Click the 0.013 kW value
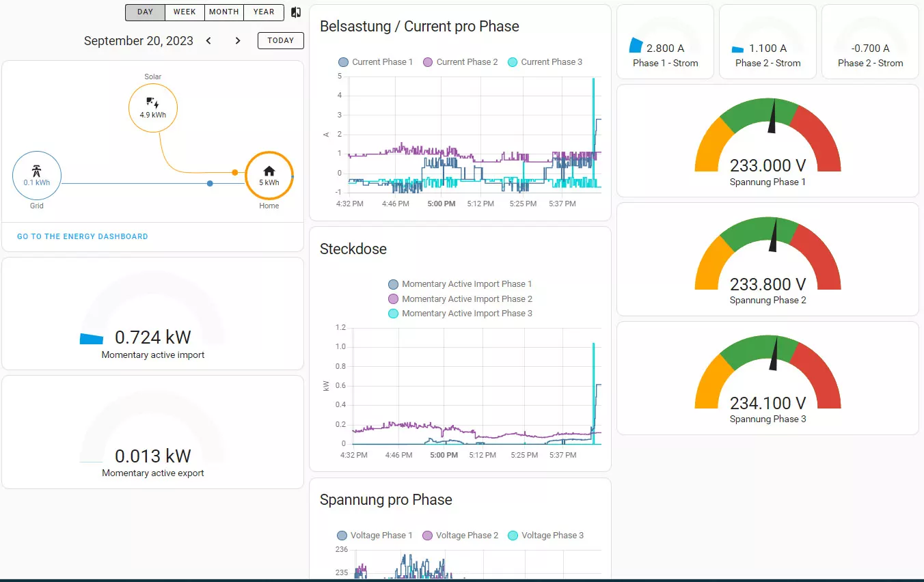Image resolution: width=924 pixels, height=582 pixels. click(153, 456)
